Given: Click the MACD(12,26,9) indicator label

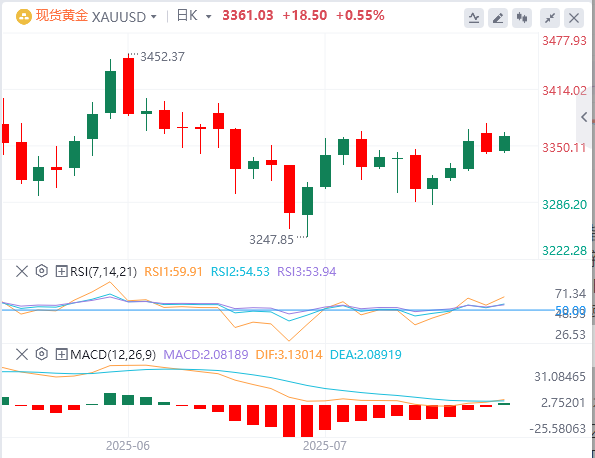Looking at the screenshot, I should pyautogui.click(x=113, y=355).
